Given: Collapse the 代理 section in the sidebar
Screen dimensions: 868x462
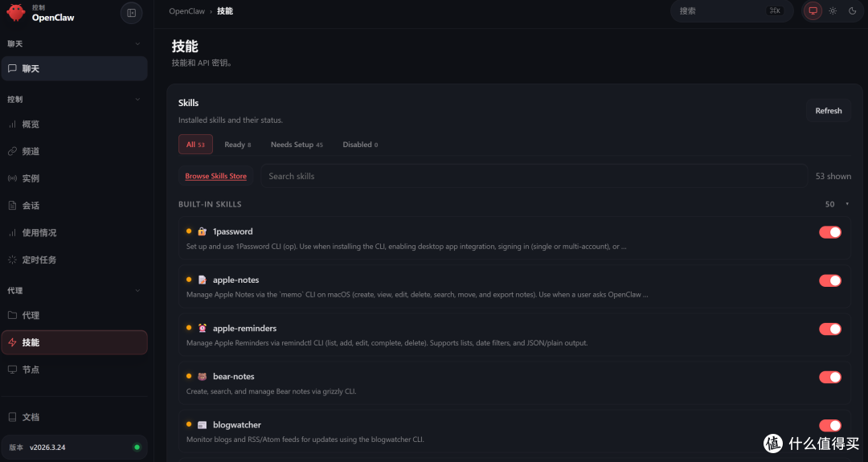Looking at the screenshot, I should pos(137,290).
